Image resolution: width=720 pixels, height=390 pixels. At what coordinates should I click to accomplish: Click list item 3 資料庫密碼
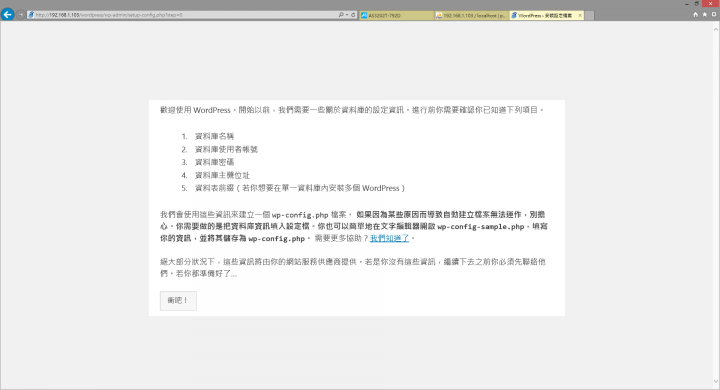point(214,162)
